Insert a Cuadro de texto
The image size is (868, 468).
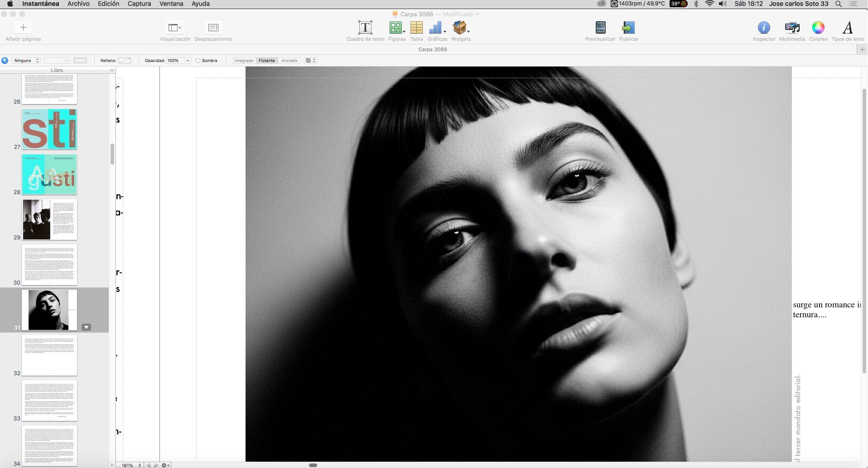coord(365,28)
